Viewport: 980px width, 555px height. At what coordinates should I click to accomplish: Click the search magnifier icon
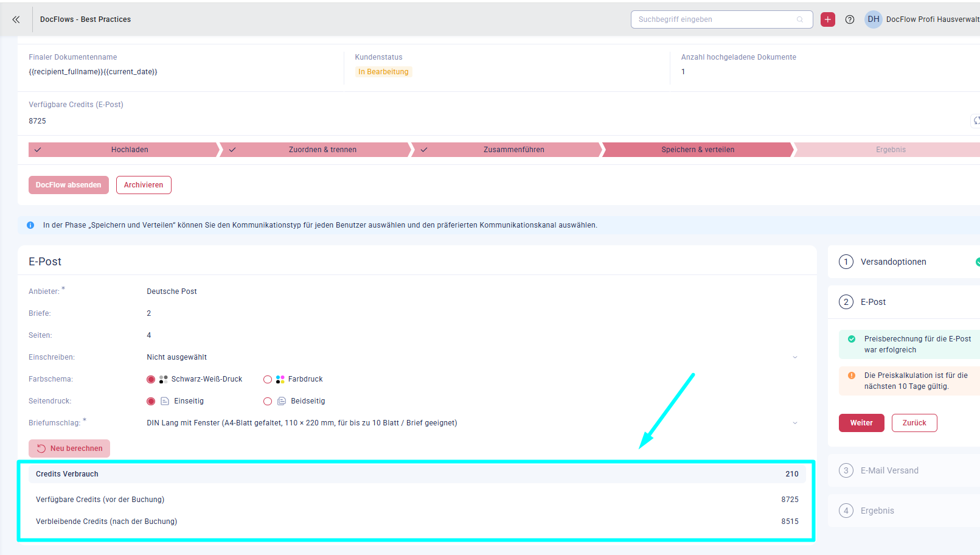click(x=800, y=19)
